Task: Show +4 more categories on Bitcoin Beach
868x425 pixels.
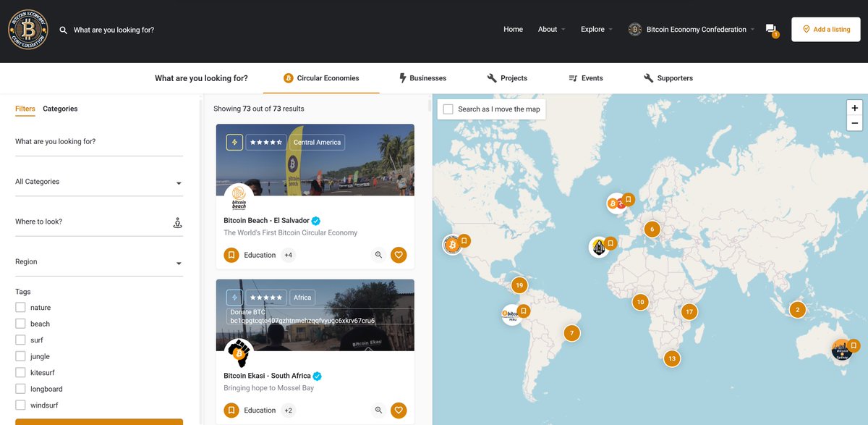Action: (288, 255)
